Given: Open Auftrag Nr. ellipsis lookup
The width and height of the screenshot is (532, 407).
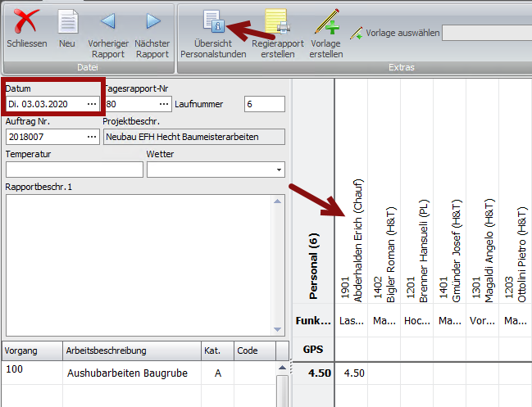Looking at the screenshot, I should click(x=92, y=137).
